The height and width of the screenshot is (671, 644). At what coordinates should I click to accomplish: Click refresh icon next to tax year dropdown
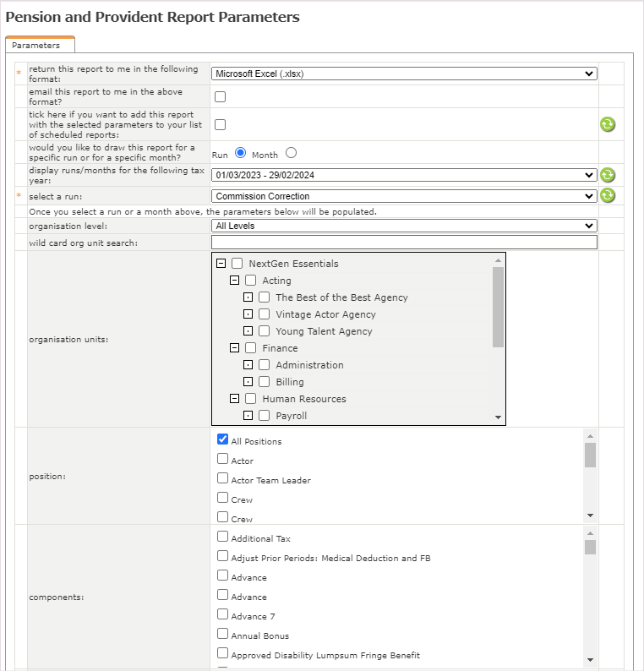(607, 175)
